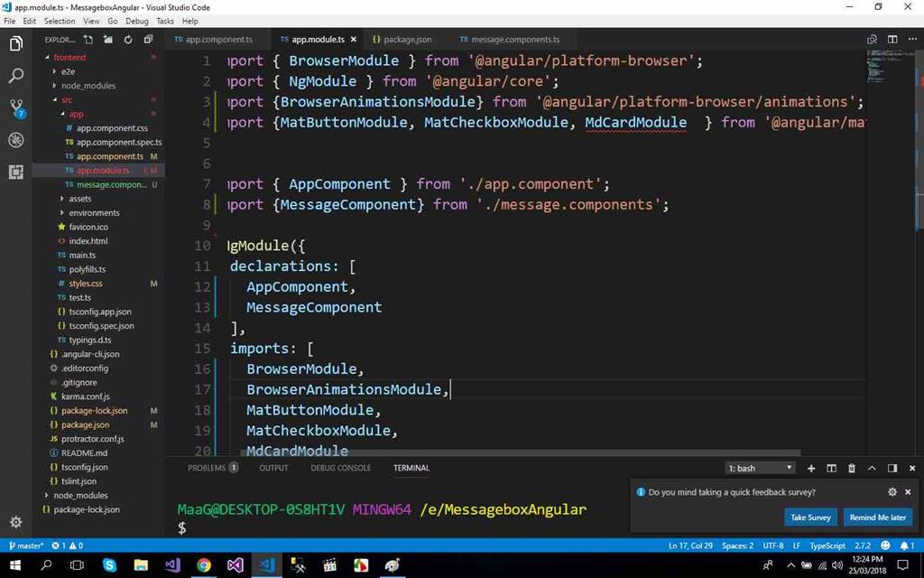Open the Manage gear in activity bar
The width and height of the screenshot is (924, 578).
(16, 522)
